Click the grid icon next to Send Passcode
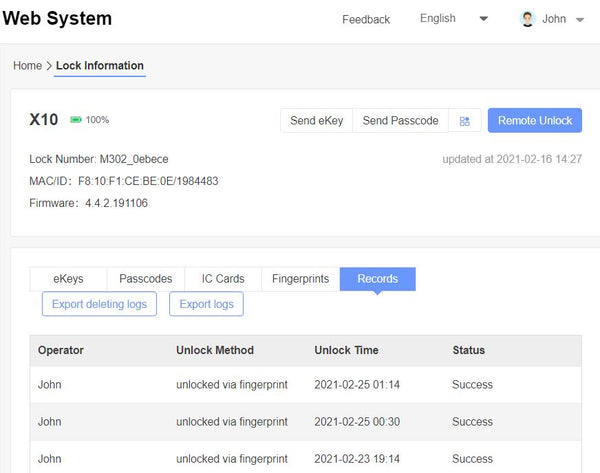The image size is (600, 473). pos(465,121)
